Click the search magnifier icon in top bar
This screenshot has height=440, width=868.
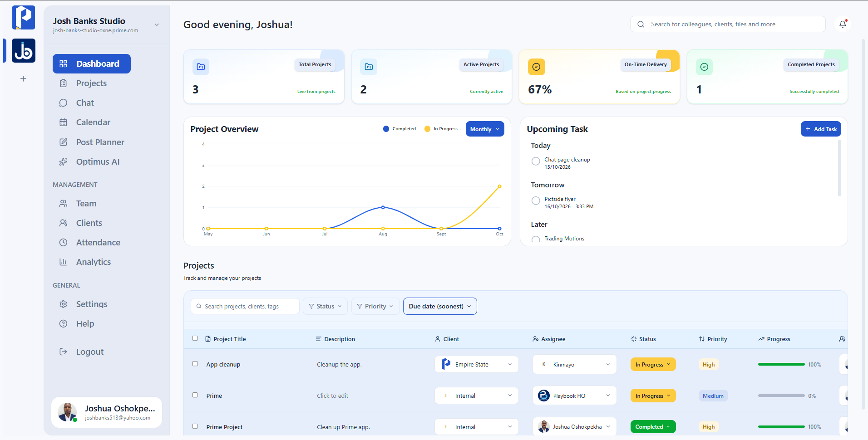point(641,24)
